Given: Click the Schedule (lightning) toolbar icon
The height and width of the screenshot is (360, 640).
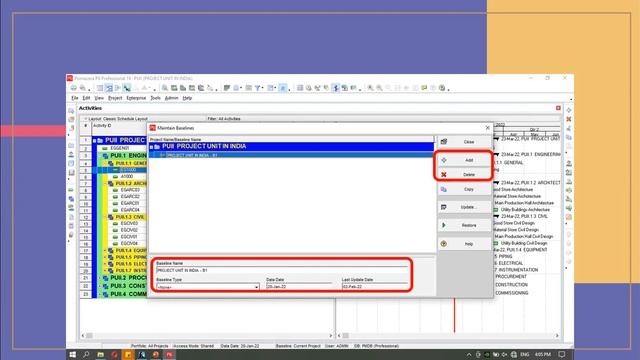Looking at the screenshot, I should point(335,88).
